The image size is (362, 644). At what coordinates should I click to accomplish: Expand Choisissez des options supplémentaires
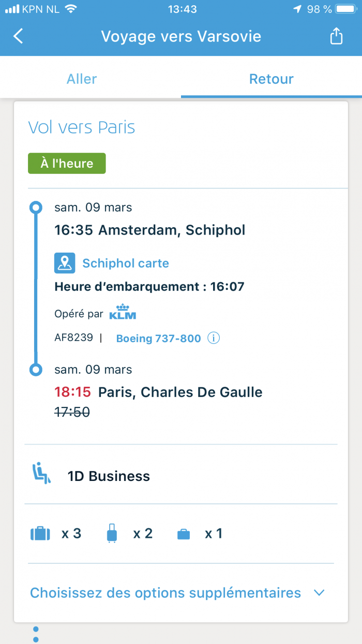point(181,593)
